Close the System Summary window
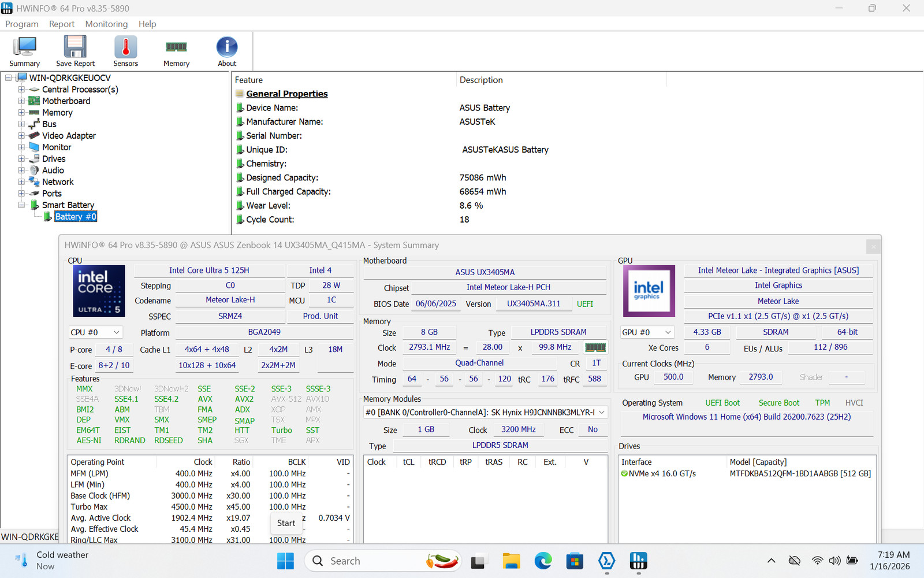 click(873, 247)
